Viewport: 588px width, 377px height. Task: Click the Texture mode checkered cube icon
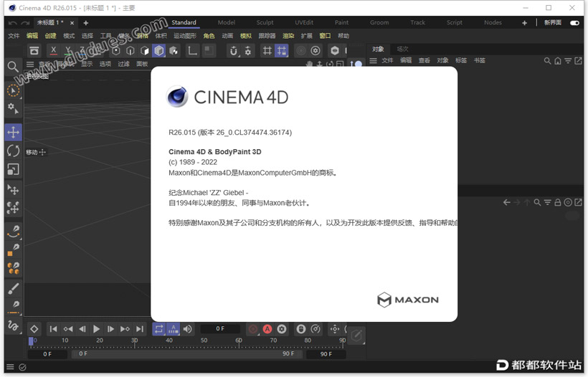tap(174, 51)
